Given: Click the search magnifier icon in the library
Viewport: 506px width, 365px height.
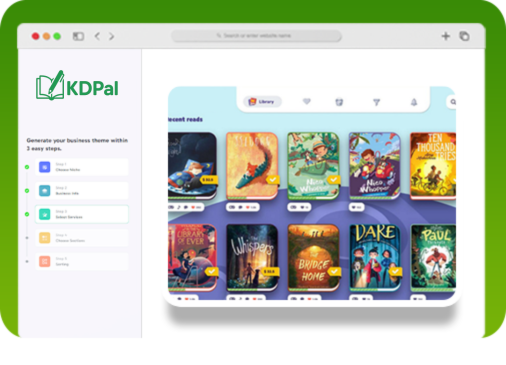Looking at the screenshot, I should tap(453, 102).
